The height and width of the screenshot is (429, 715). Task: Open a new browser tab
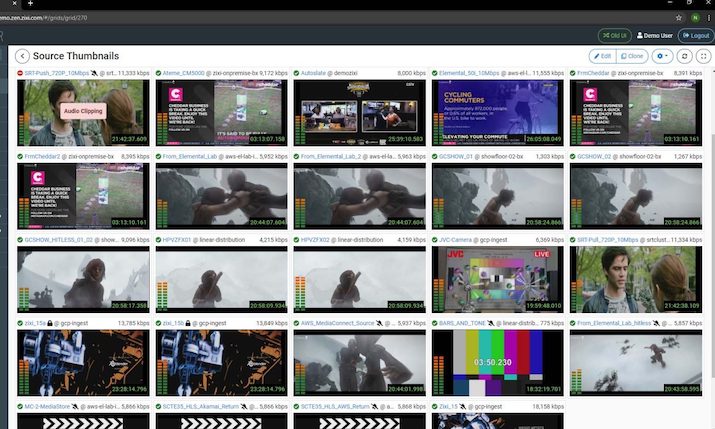(x=30, y=3)
